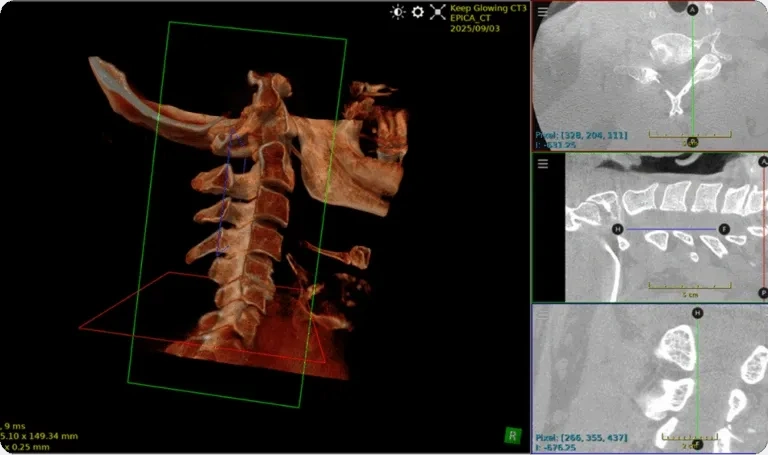Click the green R orientation marker
Viewport: 768px width, 455px height.
tap(512, 435)
